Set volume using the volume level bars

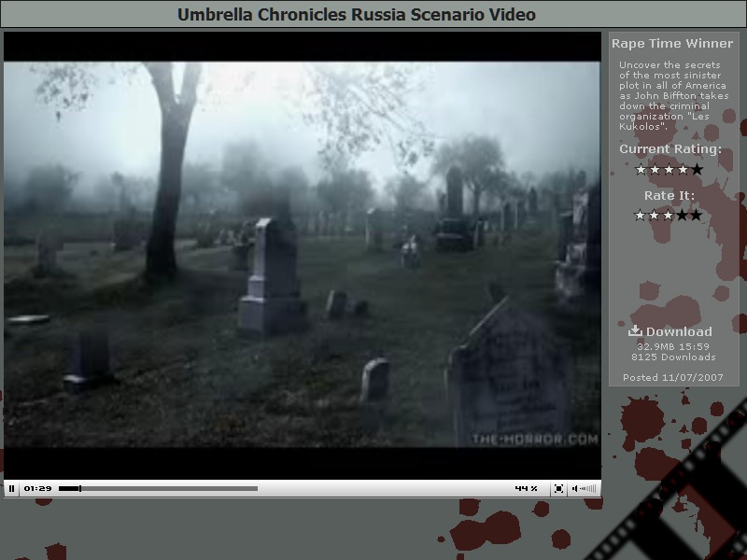coord(589,488)
